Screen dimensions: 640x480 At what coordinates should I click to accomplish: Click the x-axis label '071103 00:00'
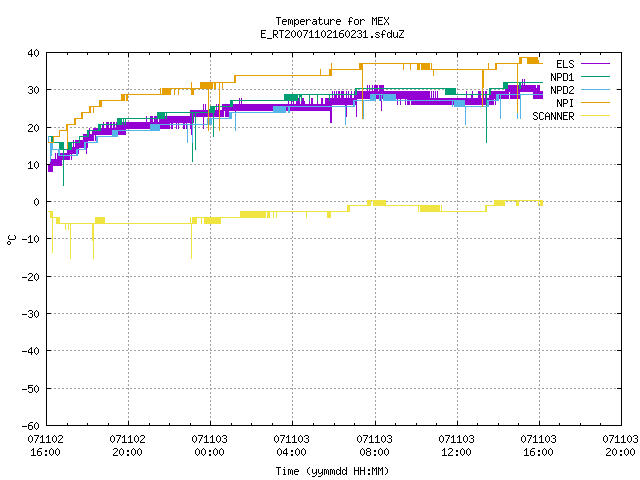point(209,446)
